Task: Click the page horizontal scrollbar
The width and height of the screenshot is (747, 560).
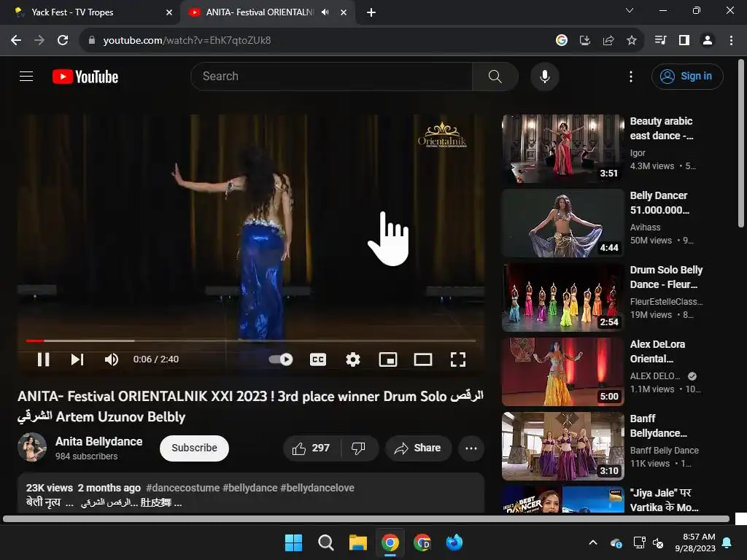Action: 366,519
